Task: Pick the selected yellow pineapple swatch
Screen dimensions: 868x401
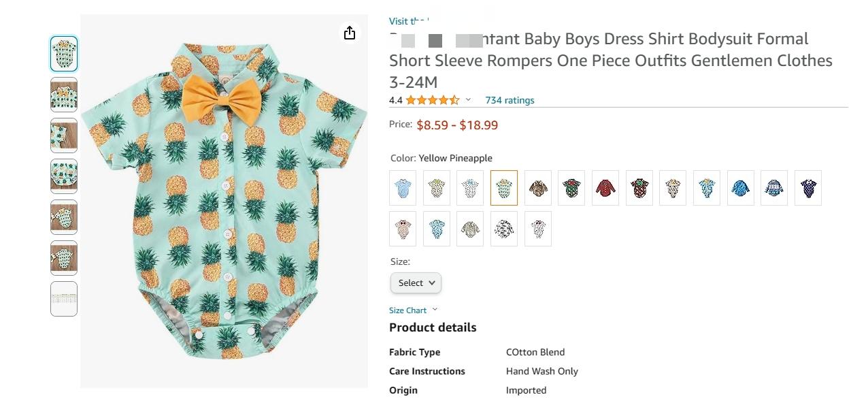Action: (504, 188)
